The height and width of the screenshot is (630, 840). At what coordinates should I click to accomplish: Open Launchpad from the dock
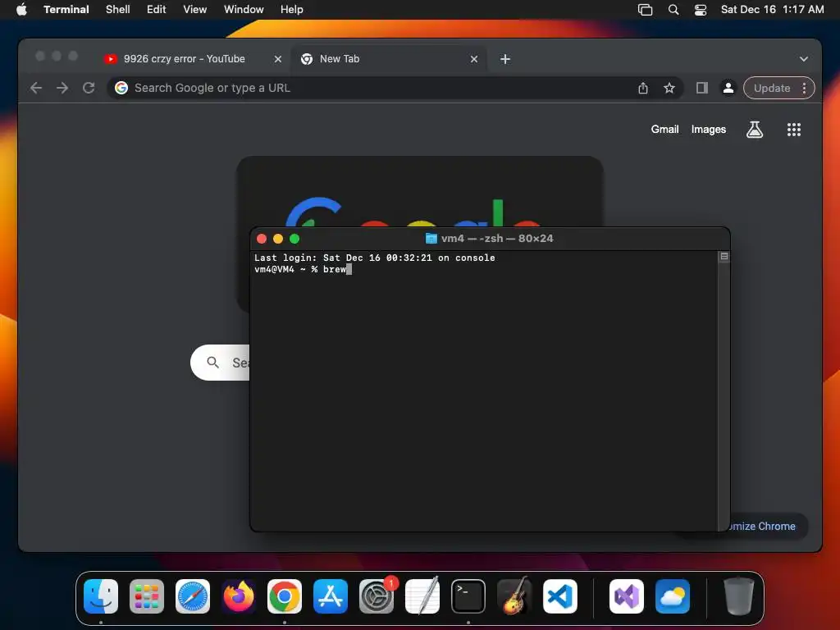147,596
